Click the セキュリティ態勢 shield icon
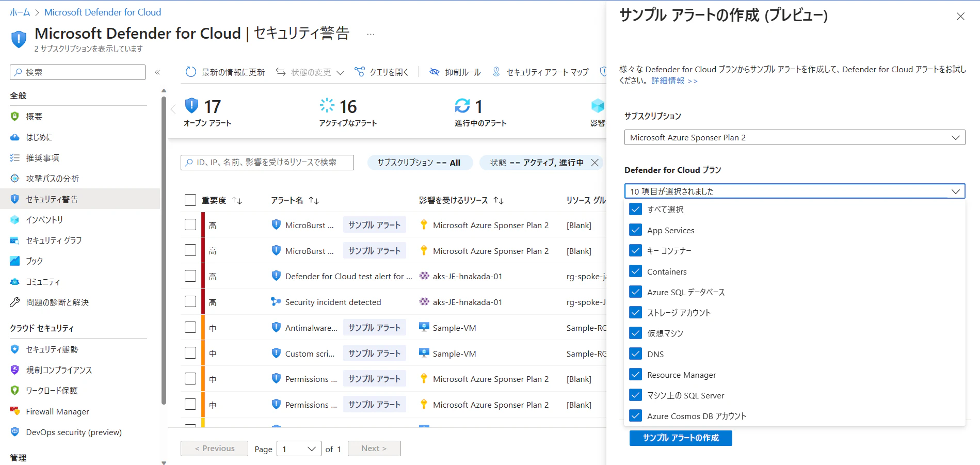Image resolution: width=980 pixels, height=465 pixels. tap(15, 349)
